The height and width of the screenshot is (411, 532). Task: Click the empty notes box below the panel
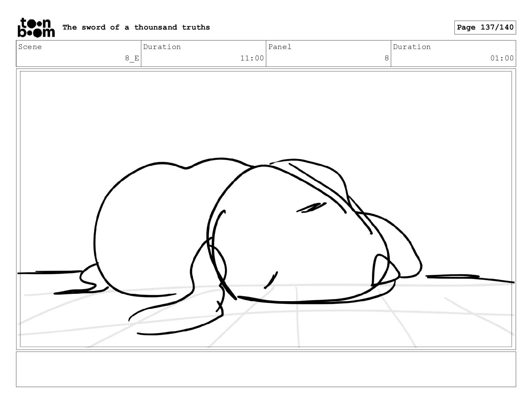coord(266,369)
